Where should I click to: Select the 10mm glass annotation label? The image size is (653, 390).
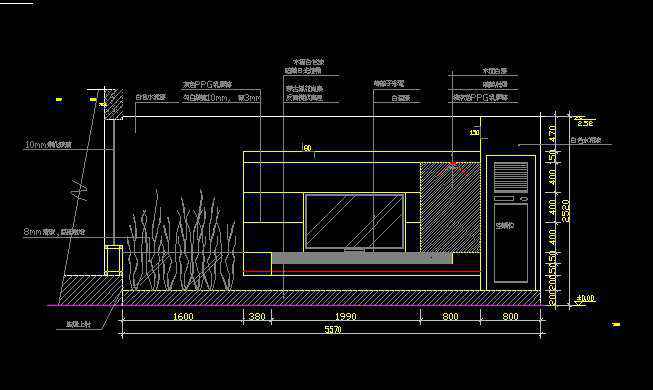pyautogui.click(x=48, y=145)
